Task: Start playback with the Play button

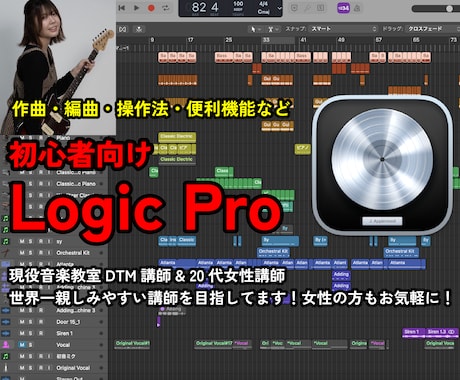Action: tap(136, 8)
